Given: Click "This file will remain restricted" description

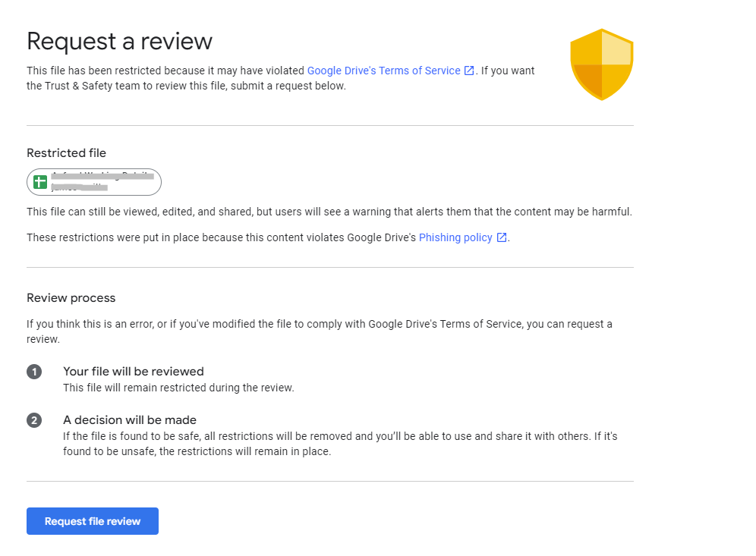Looking at the screenshot, I should (178, 388).
